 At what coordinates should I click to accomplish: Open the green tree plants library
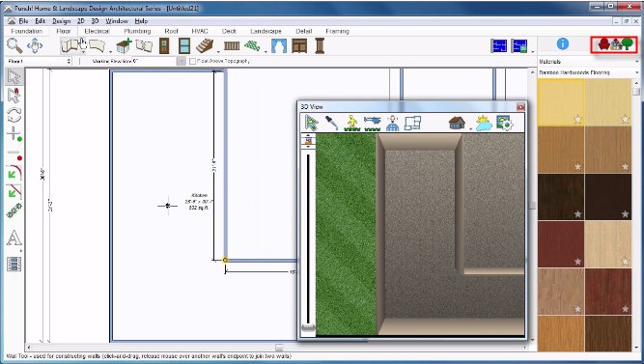pyautogui.click(x=627, y=43)
